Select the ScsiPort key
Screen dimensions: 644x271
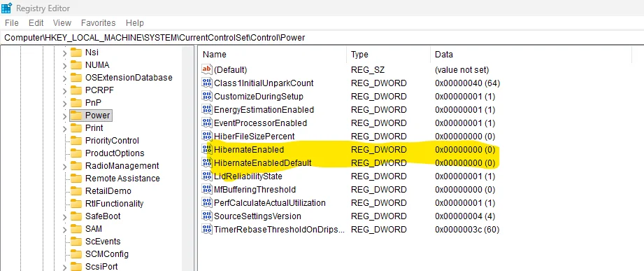pyautogui.click(x=101, y=267)
